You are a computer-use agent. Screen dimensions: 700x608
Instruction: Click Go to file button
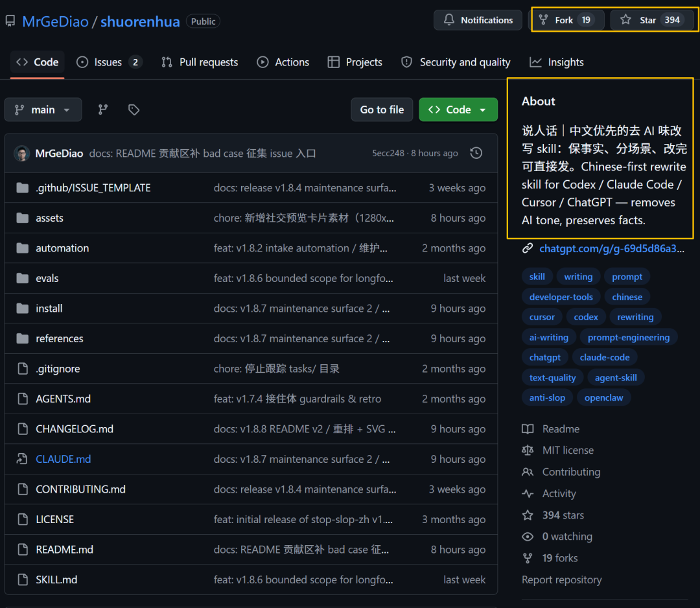(x=382, y=110)
